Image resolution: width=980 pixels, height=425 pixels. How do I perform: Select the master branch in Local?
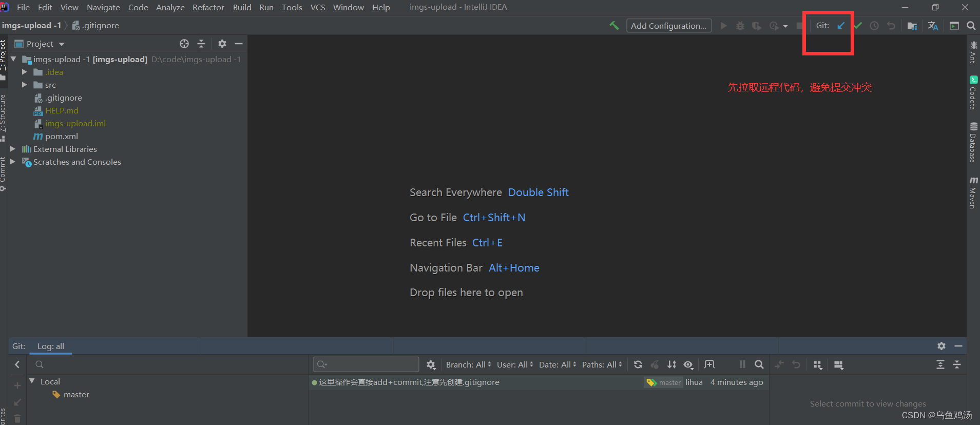pyautogui.click(x=71, y=394)
